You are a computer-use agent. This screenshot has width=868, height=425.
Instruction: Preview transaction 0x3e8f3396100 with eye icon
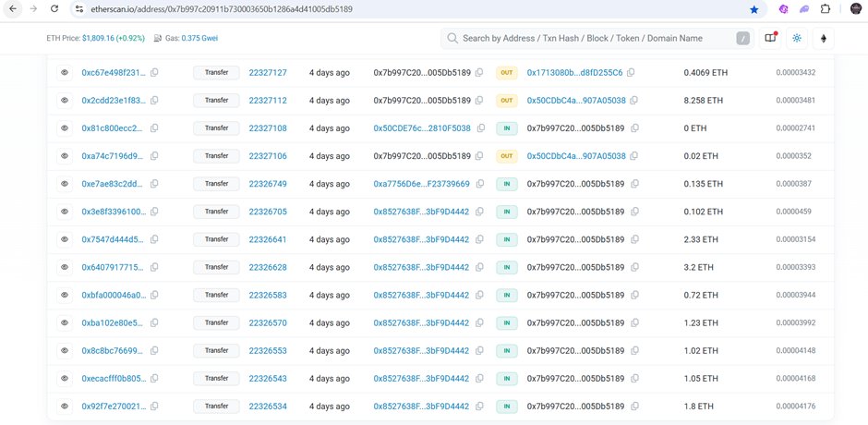(x=65, y=212)
